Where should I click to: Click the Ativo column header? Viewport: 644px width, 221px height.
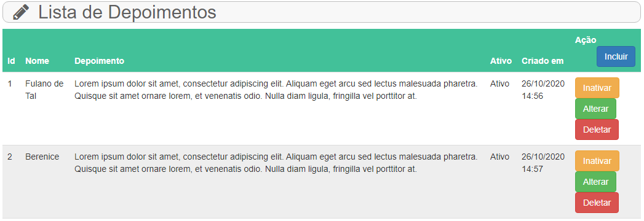point(501,61)
